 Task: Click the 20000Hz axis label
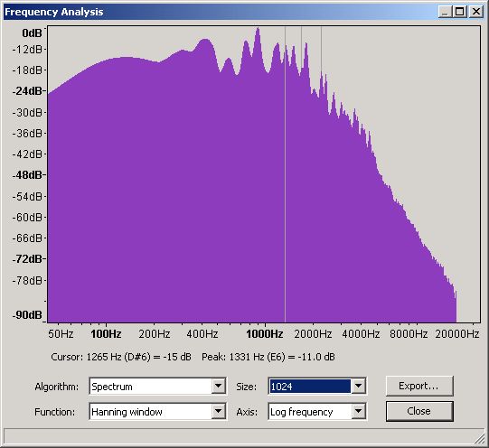[456, 334]
